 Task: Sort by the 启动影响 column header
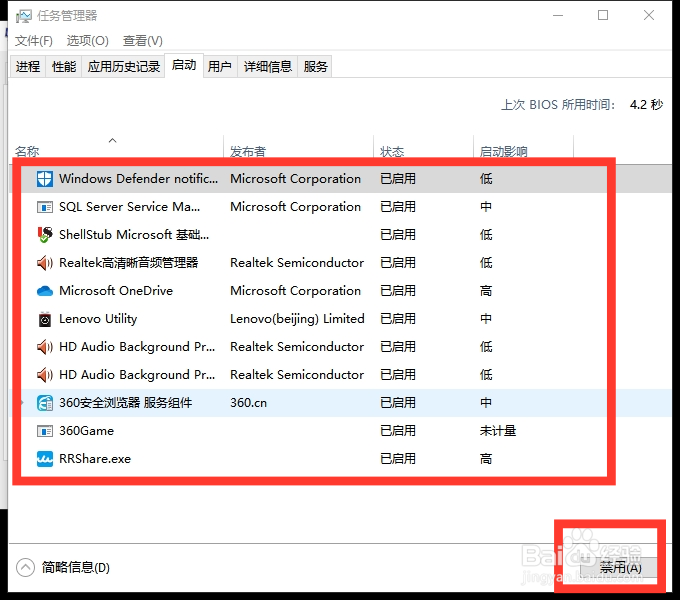pyautogui.click(x=504, y=151)
